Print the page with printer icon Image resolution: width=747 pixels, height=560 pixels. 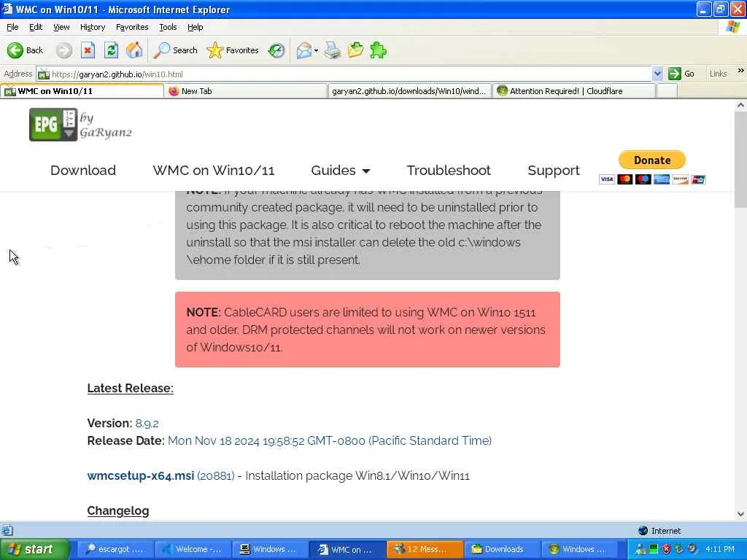333,50
